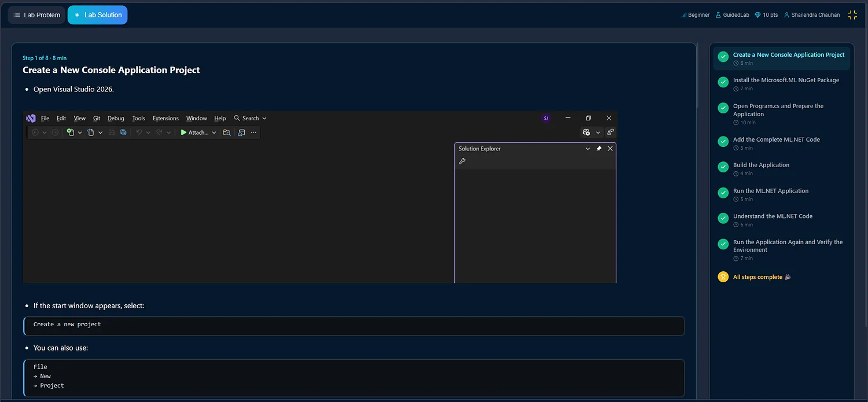868x402 pixels.
Task: Expand the Undo history dropdown
Action: pyautogui.click(x=148, y=132)
